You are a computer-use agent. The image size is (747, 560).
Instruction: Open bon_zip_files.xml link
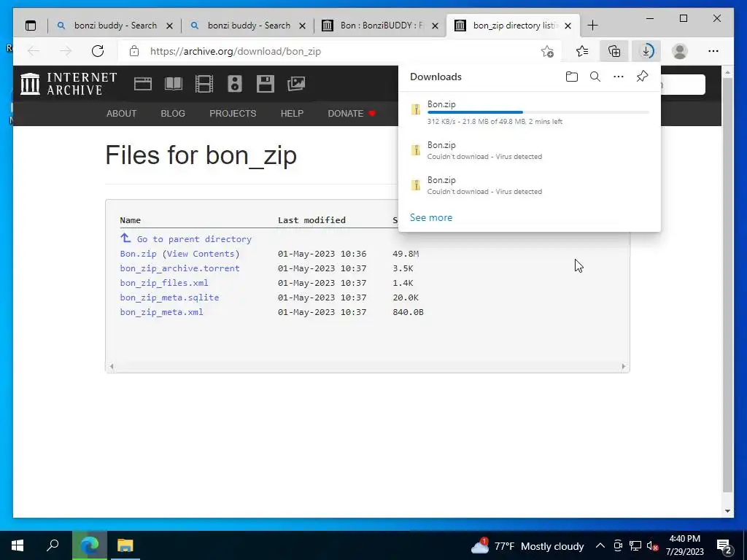pyautogui.click(x=164, y=283)
